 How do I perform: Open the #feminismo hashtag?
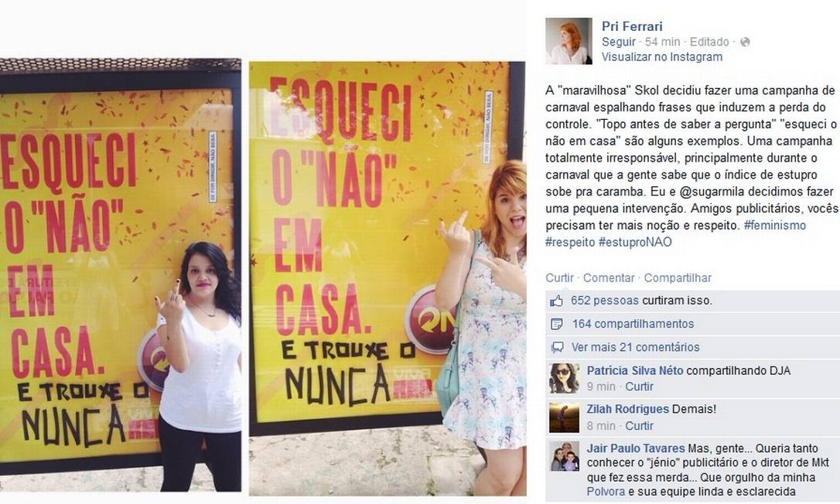[775, 226]
